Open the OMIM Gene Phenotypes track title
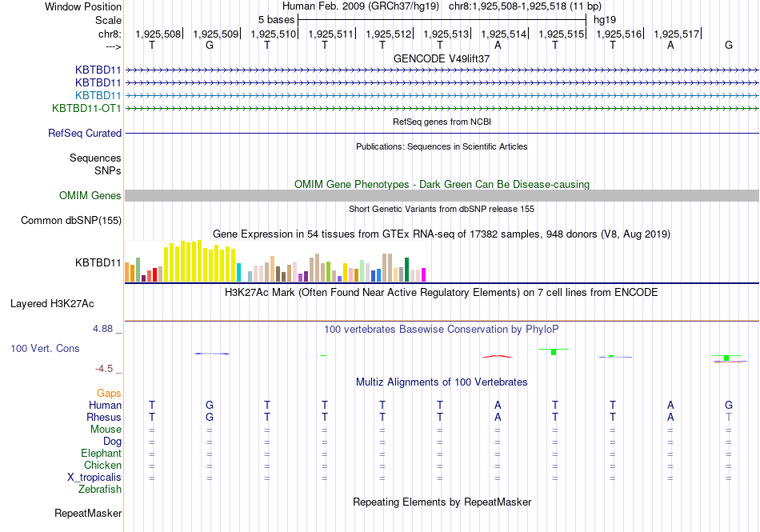The image size is (760, 532). pos(442,184)
